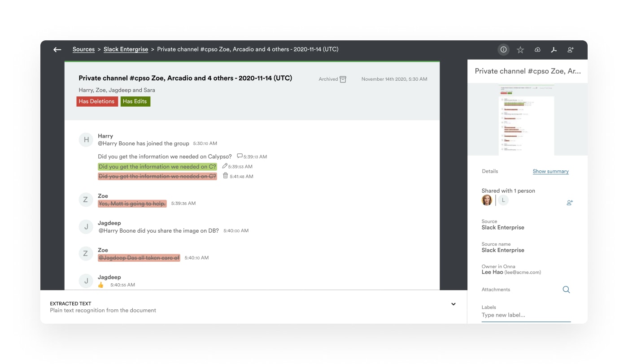Click '@Harry Boone has joined the group' text
628x364 pixels.
point(144,143)
